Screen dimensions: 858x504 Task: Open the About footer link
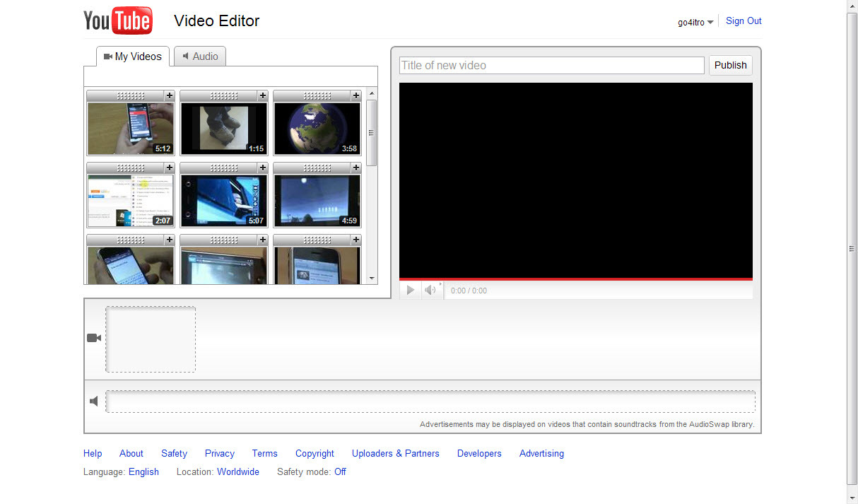[131, 453]
